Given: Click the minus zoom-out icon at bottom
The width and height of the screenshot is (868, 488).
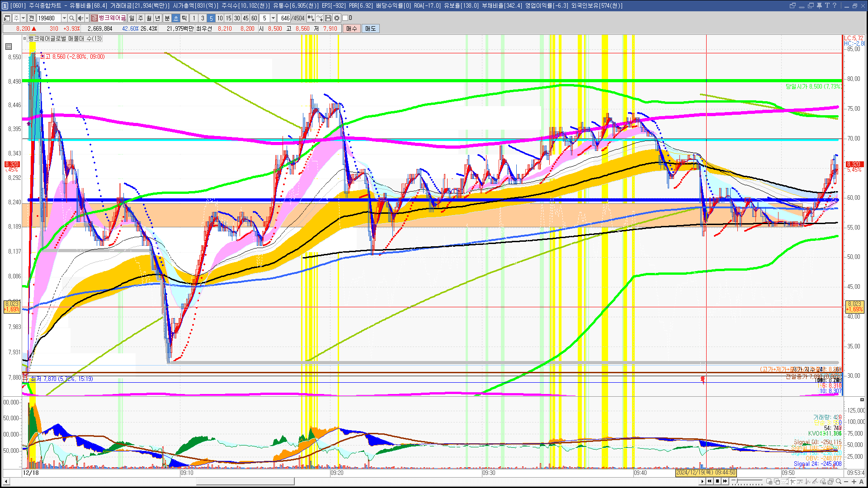Looking at the screenshot, I should 846,482.
